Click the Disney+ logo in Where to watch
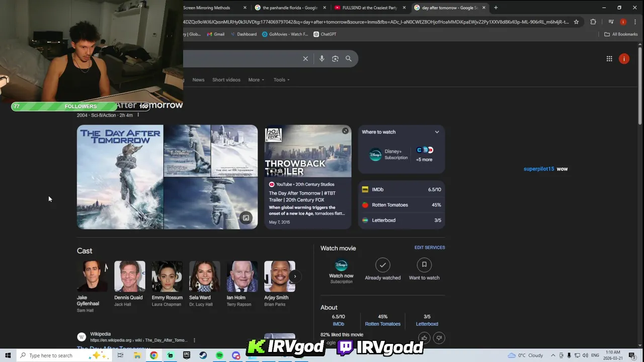644x362 pixels. coord(375,155)
